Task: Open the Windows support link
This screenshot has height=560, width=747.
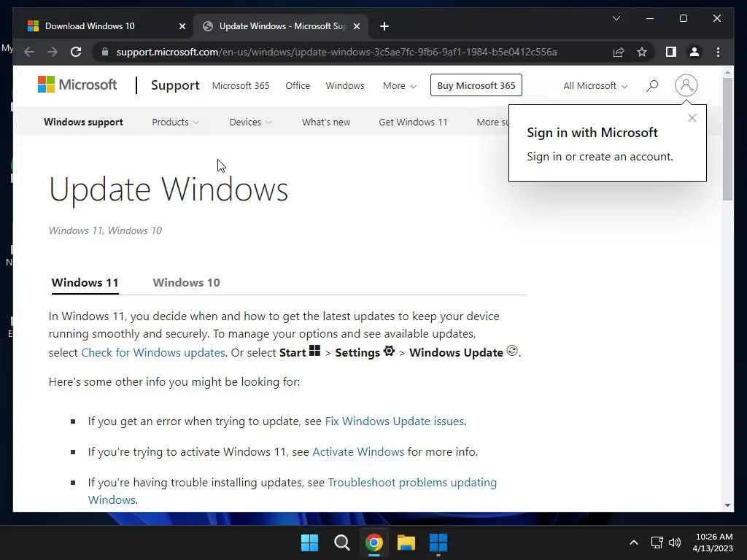Action: (x=83, y=122)
